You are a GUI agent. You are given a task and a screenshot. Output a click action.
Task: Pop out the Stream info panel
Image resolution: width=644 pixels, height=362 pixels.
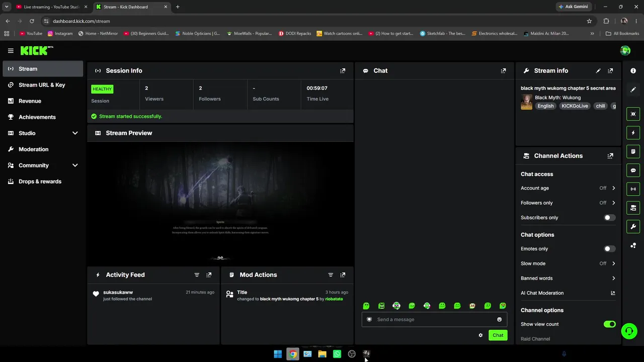coord(610,71)
